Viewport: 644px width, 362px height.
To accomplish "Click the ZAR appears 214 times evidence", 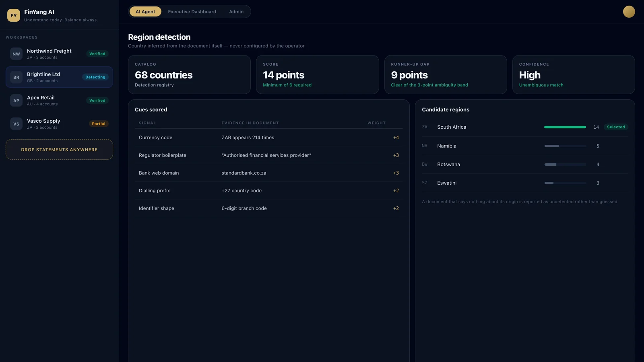I will pos(248,138).
